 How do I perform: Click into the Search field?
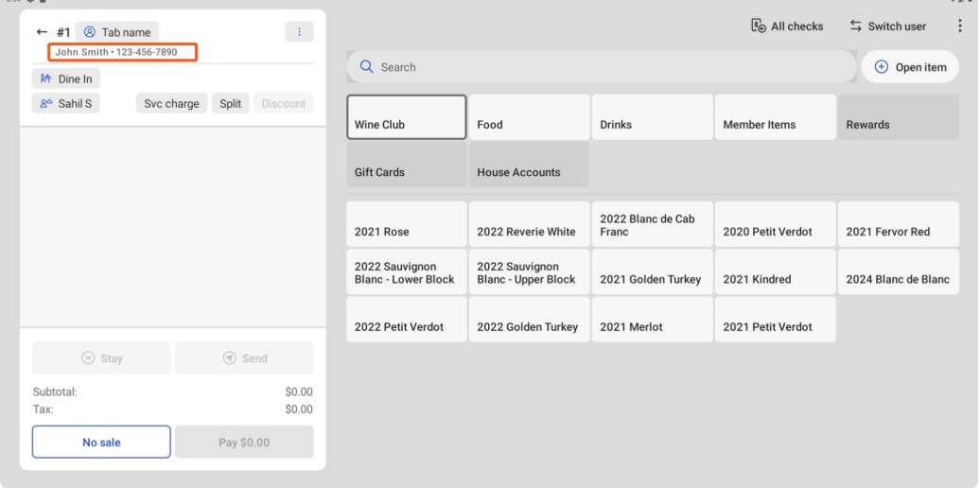pyautogui.click(x=602, y=67)
